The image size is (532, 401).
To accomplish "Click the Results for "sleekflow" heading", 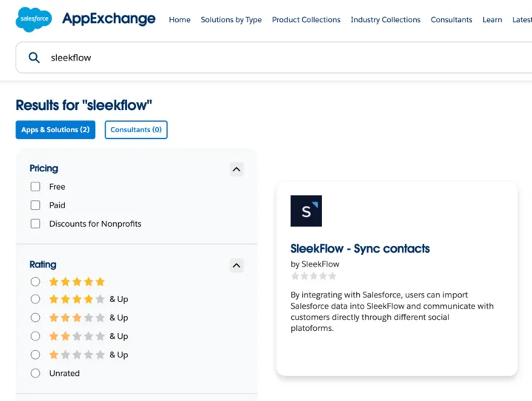I will pos(83,105).
